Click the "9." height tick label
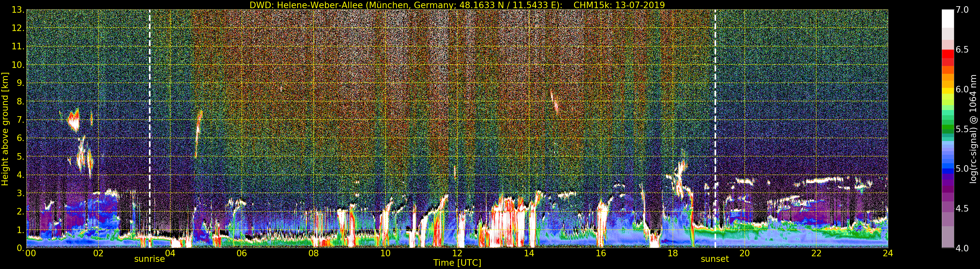The image size is (980, 269). coord(20,83)
